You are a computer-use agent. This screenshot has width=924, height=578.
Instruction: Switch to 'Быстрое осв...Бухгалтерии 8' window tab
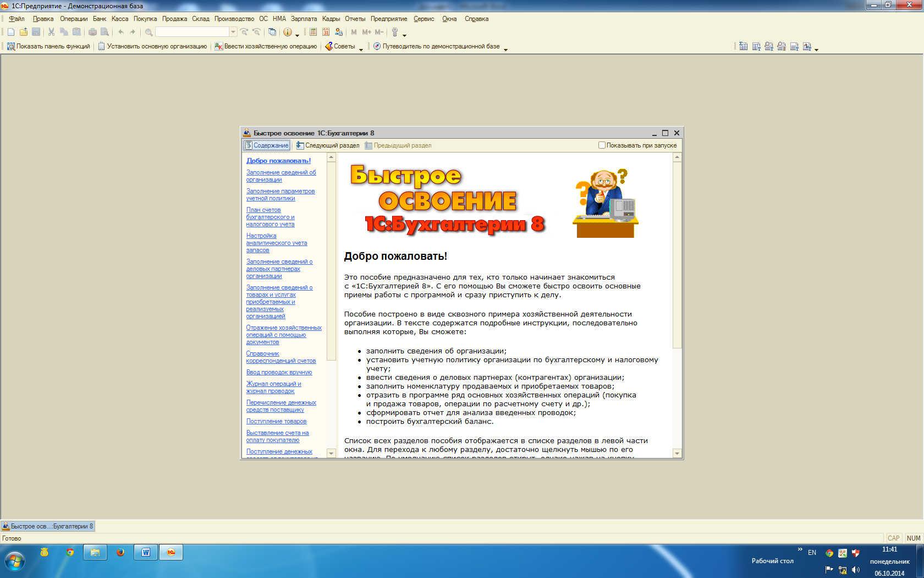(x=48, y=526)
